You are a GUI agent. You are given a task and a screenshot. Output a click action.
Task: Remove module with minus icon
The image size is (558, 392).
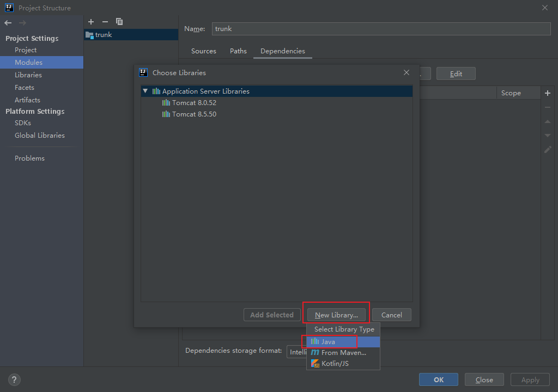105,22
